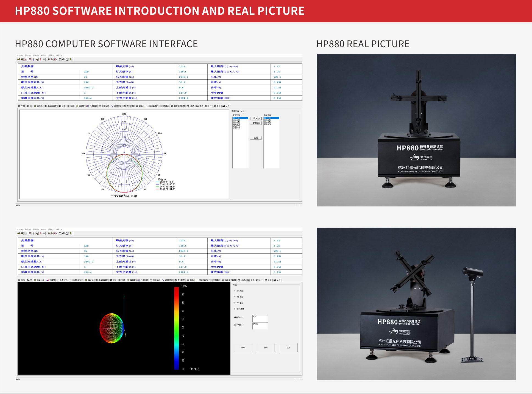
Task: Click the 放大 zoom-in button
Action: (266, 348)
